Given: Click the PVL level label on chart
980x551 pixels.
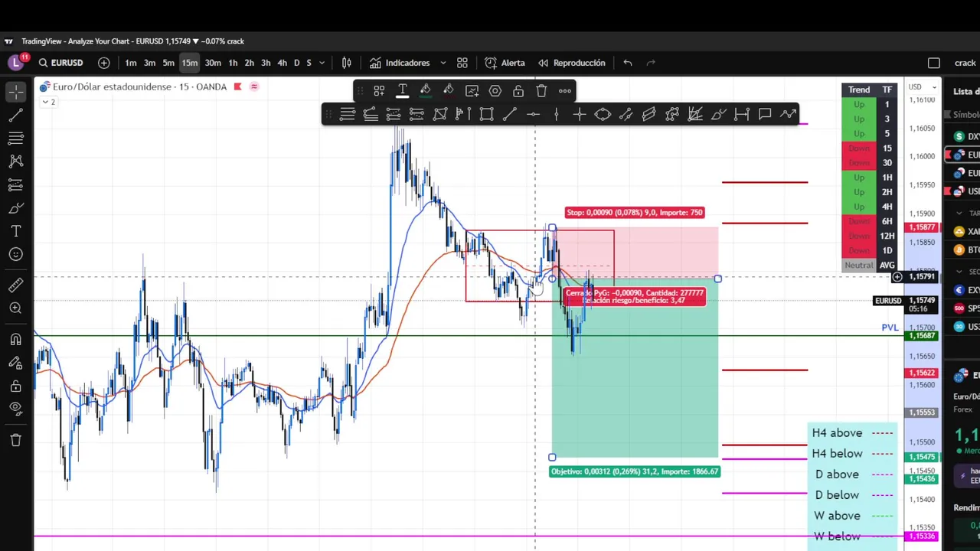Looking at the screenshot, I should (890, 328).
